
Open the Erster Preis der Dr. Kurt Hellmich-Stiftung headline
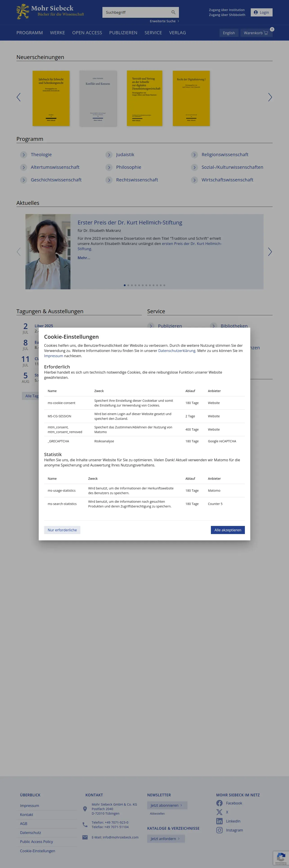(x=130, y=222)
